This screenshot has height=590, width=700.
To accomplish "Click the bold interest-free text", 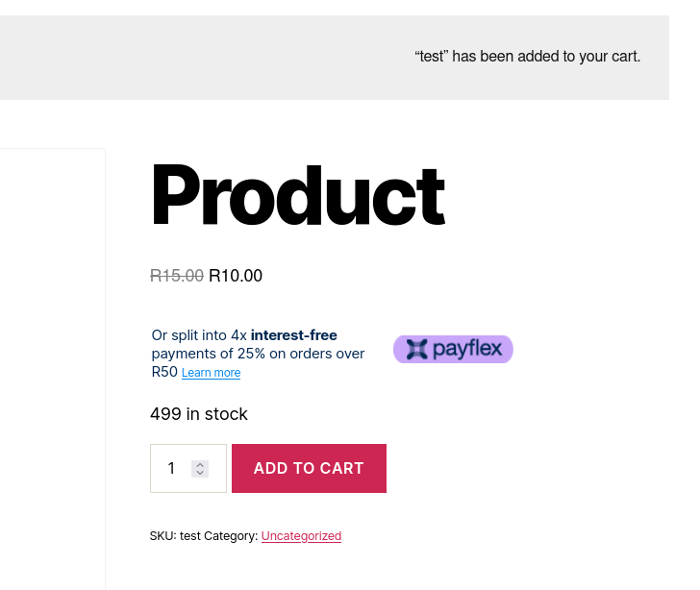I will tap(294, 335).
